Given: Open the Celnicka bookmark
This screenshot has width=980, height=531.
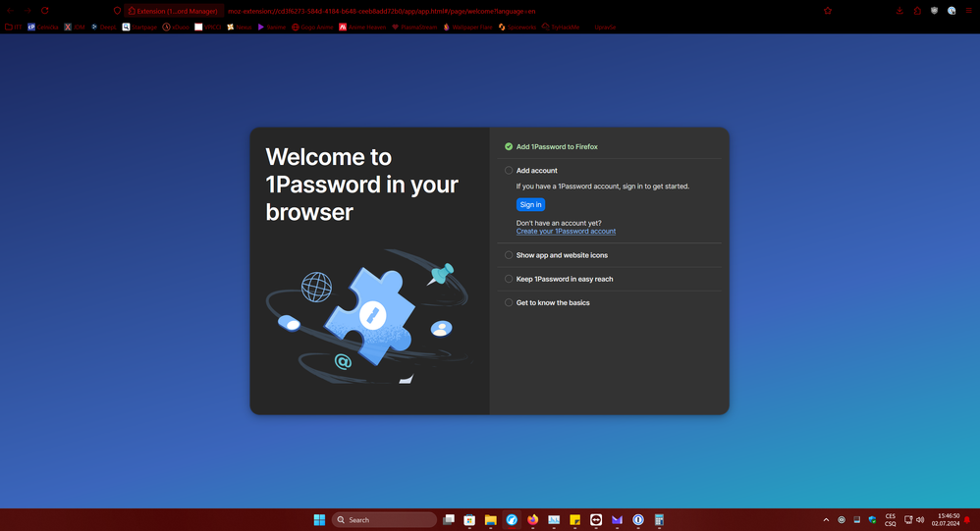Looking at the screenshot, I should point(43,27).
